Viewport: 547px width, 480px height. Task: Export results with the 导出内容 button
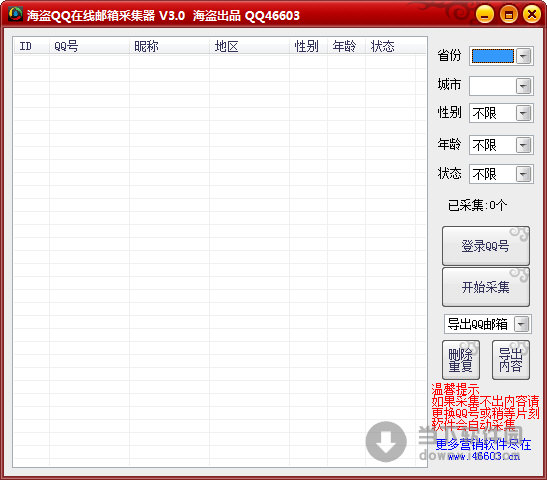pyautogui.click(x=511, y=360)
